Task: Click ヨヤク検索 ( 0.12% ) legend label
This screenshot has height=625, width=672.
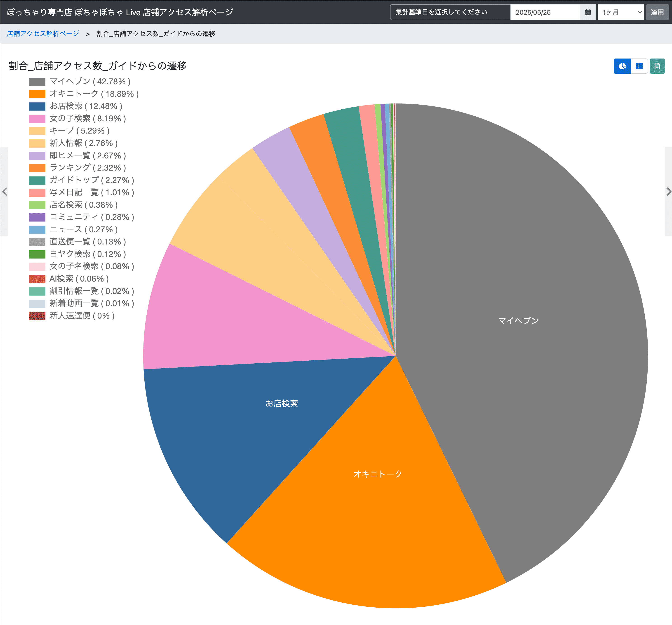Action: [x=87, y=254]
